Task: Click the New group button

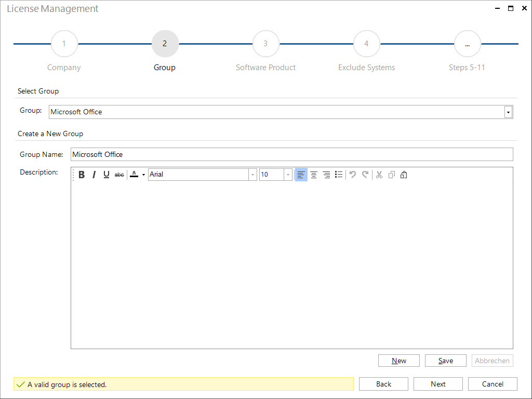Action: (398, 361)
